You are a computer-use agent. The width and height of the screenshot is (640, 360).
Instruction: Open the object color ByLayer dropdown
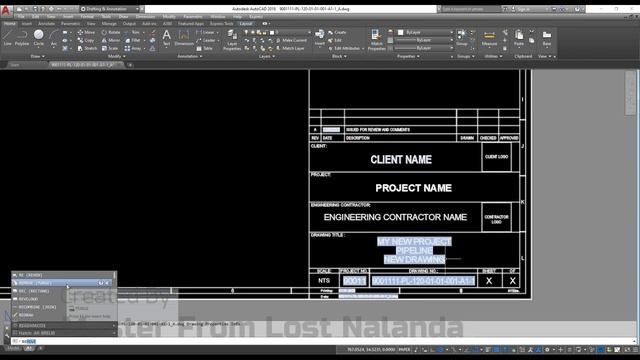pos(425,32)
